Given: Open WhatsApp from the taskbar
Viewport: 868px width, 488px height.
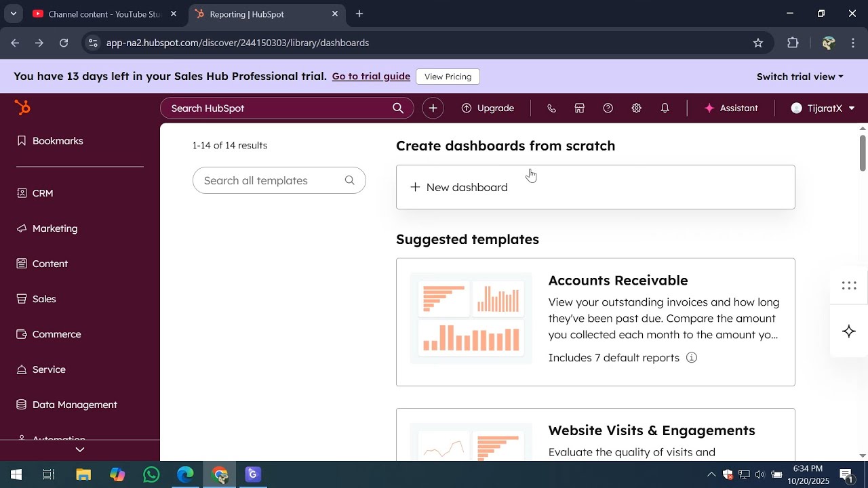Looking at the screenshot, I should [x=151, y=474].
